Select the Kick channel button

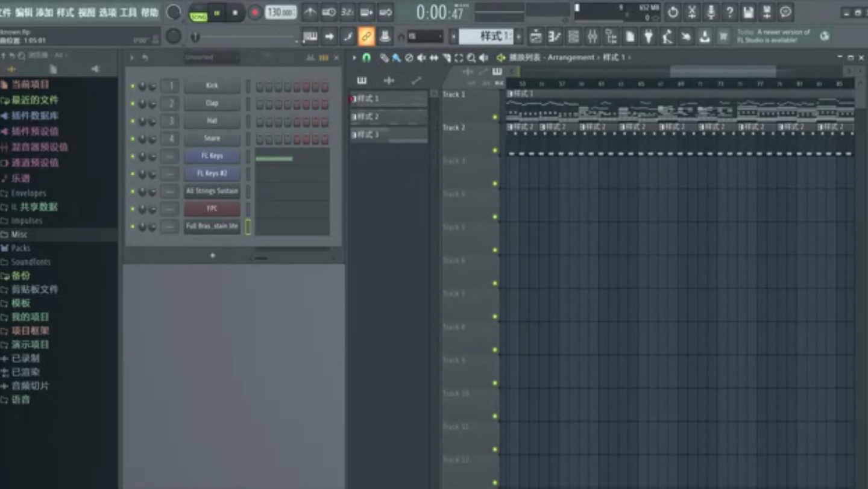click(212, 86)
